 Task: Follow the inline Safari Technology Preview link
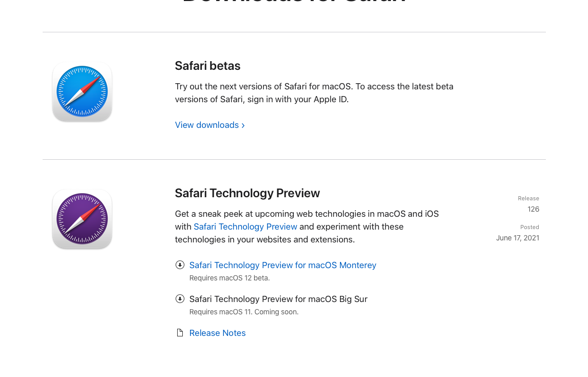coord(245,227)
